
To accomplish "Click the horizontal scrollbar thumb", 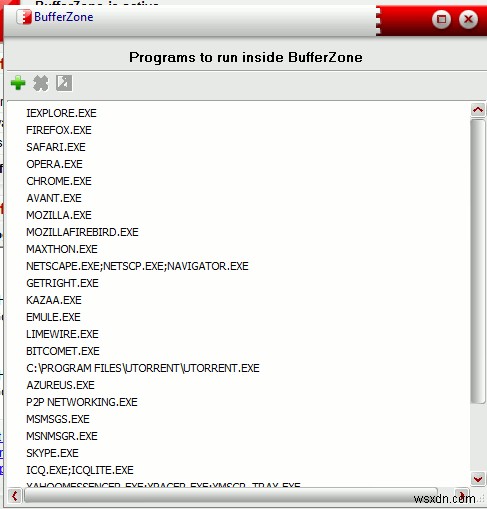I will pyautogui.click(x=231, y=496).
